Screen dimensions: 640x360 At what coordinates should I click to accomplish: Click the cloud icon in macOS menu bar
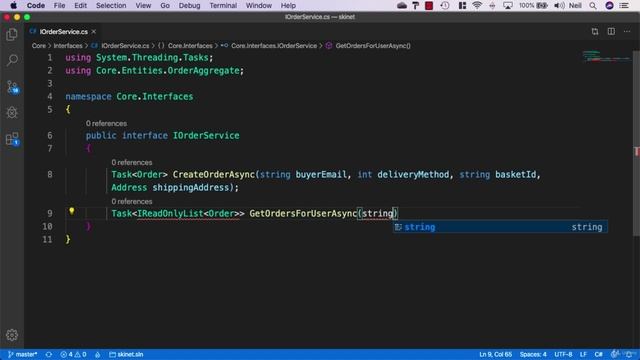pyautogui.click(x=402, y=5)
